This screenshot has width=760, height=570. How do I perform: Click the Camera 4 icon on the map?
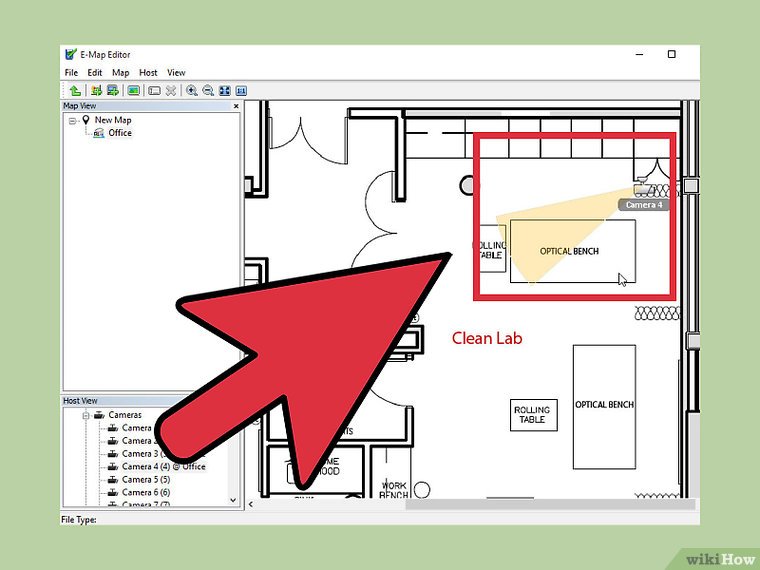(642, 188)
